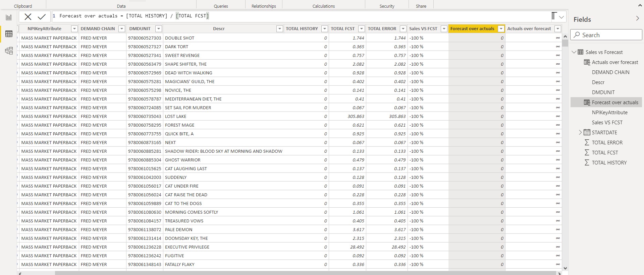
Task: Select TOTAL FCST field in Fields pane
Action: (x=604, y=153)
